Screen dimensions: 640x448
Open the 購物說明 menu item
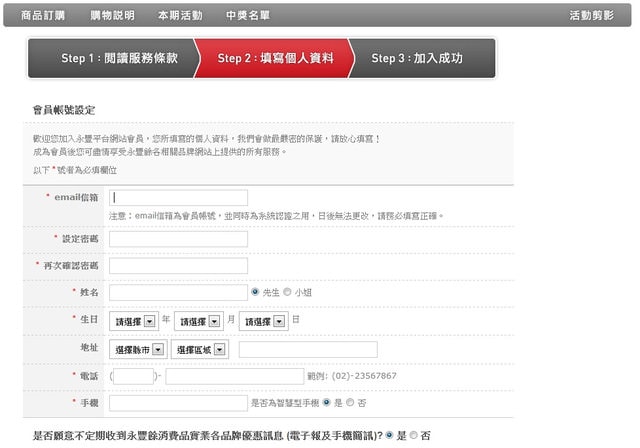[112, 16]
